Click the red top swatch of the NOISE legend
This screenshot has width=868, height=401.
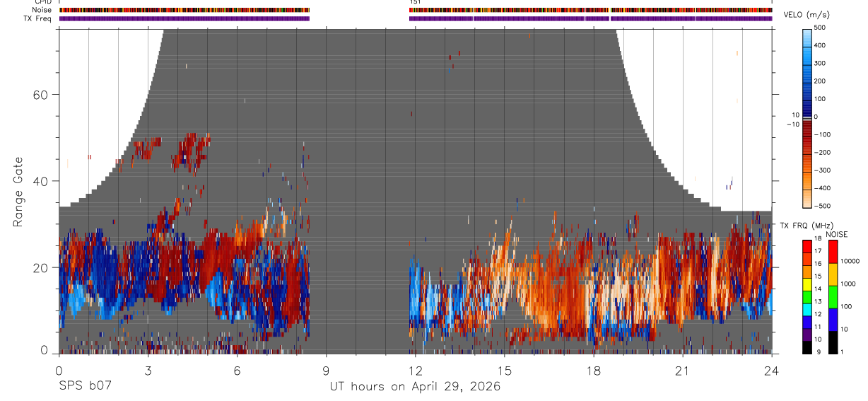[x=833, y=252]
